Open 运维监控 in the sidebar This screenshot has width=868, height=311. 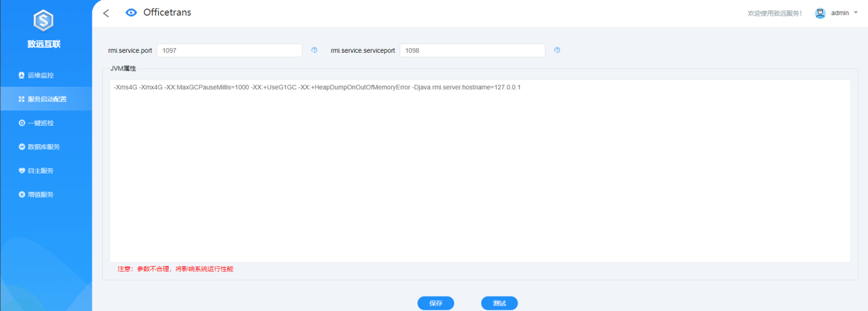click(x=46, y=75)
